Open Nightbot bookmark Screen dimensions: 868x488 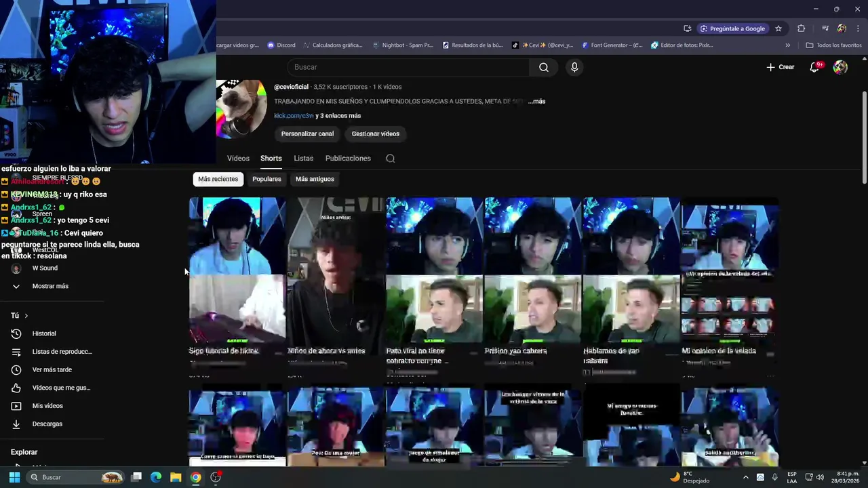pyautogui.click(x=403, y=45)
